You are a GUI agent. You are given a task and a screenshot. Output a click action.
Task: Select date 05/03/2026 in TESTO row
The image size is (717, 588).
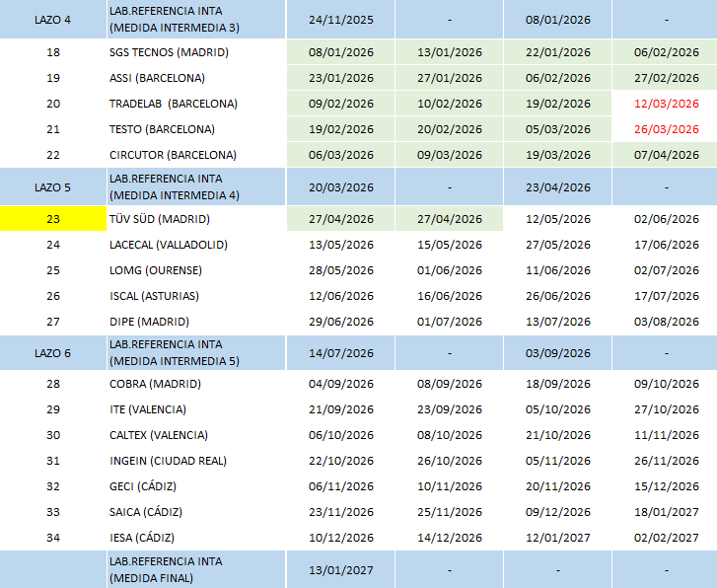pos(558,129)
